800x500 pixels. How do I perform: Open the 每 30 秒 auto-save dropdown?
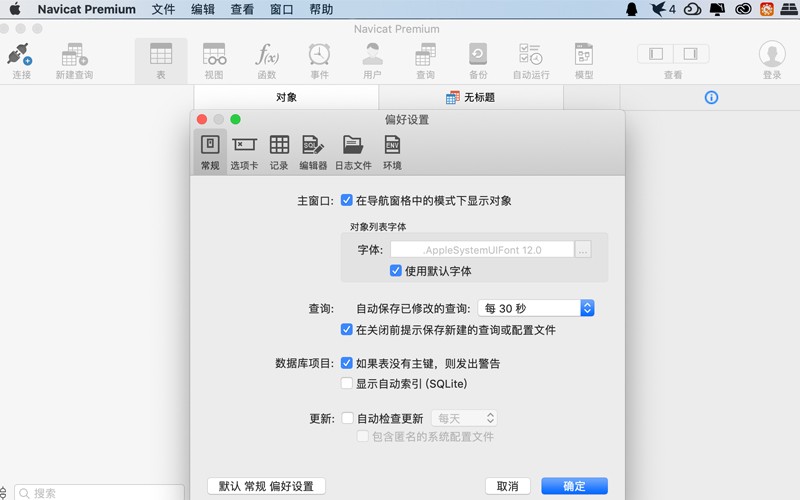536,308
